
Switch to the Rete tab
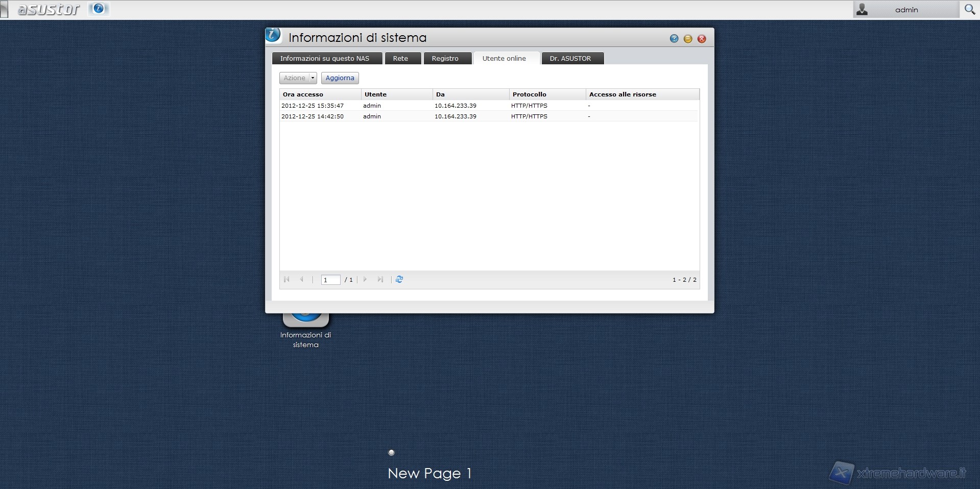click(400, 59)
